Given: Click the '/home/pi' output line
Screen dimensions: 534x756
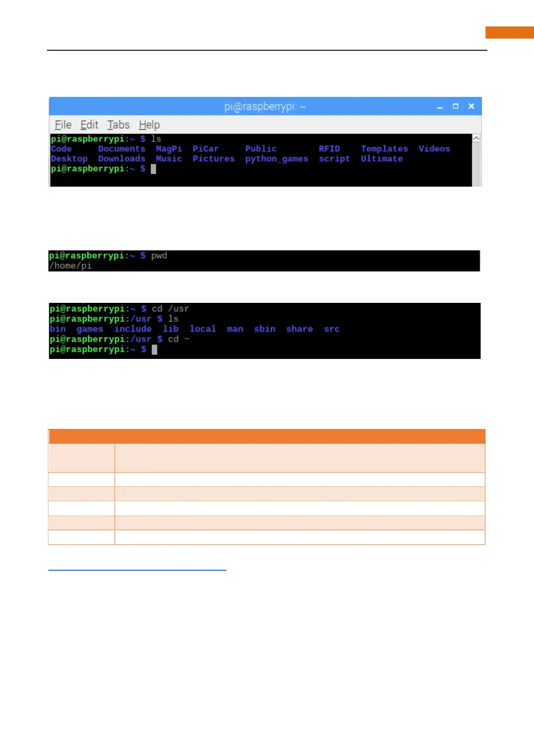Looking at the screenshot, I should (x=70, y=266).
